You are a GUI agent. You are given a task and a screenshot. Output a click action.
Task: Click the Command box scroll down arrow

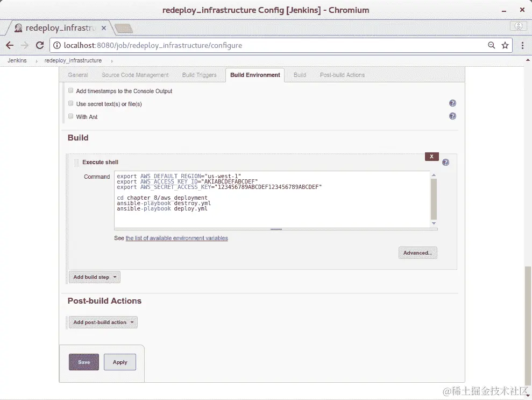click(x=434, y=223)
